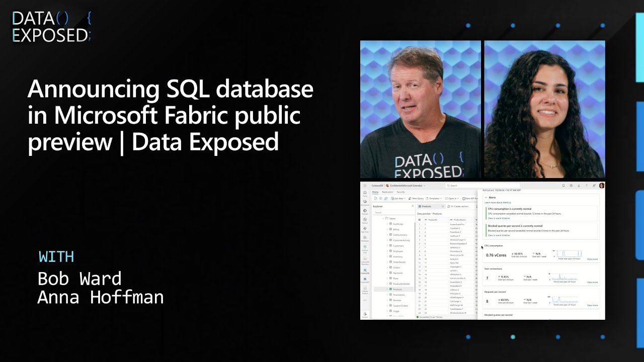
Task: Expand the Orders table node
Action: 387,267
